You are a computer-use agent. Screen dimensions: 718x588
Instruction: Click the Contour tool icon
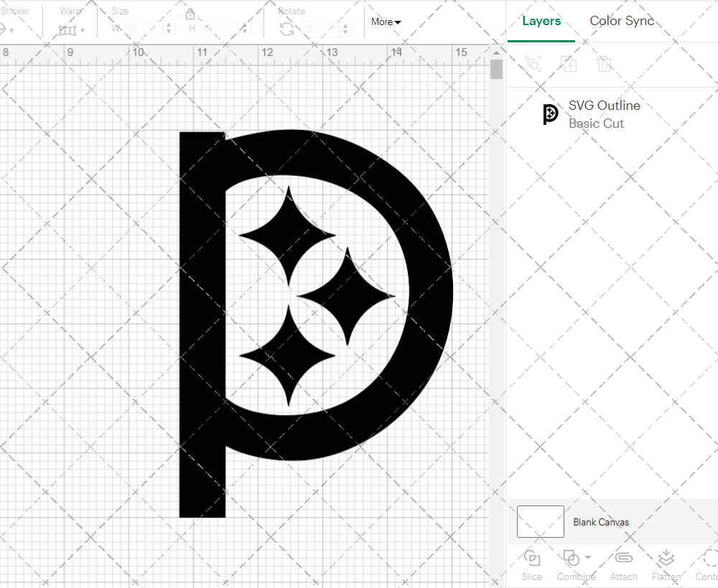[x=709, y=559]
